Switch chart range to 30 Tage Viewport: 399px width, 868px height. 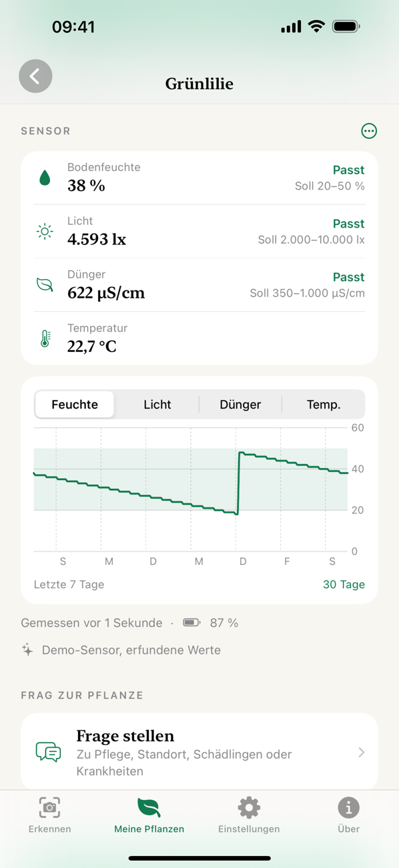344,584
